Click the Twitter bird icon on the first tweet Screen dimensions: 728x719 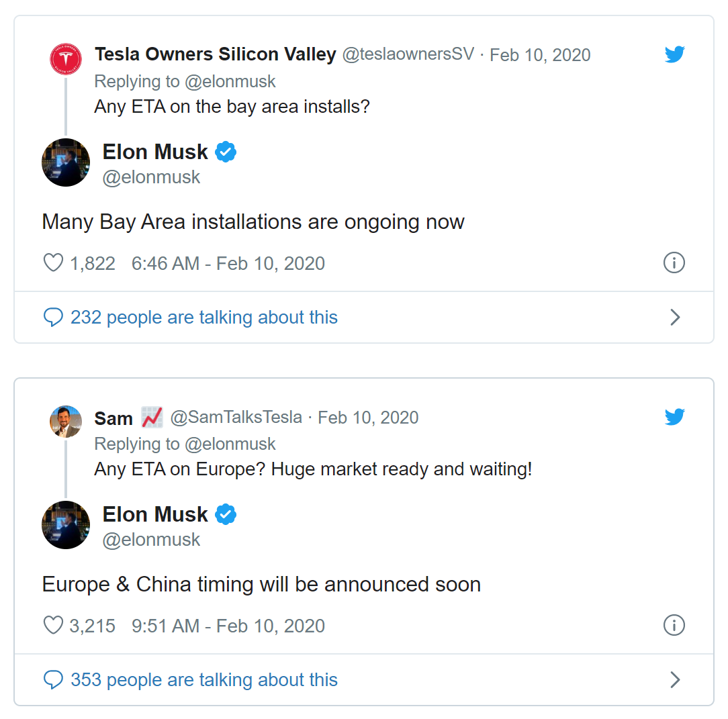(x=674, y=54)
